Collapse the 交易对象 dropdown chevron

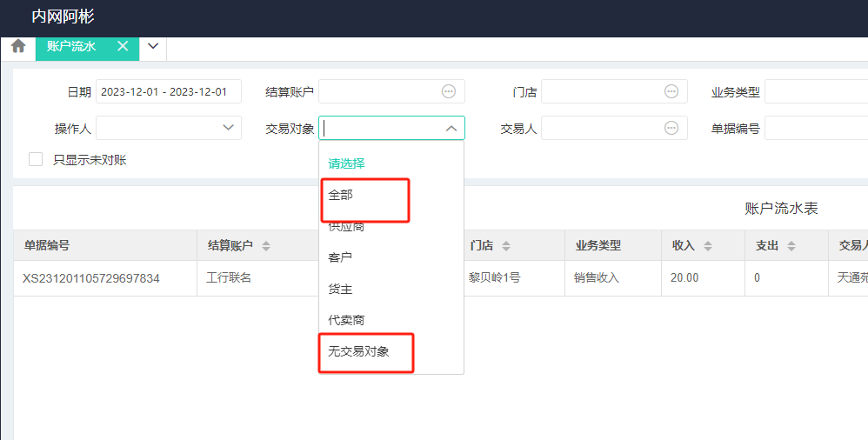[x=451, y=129]
